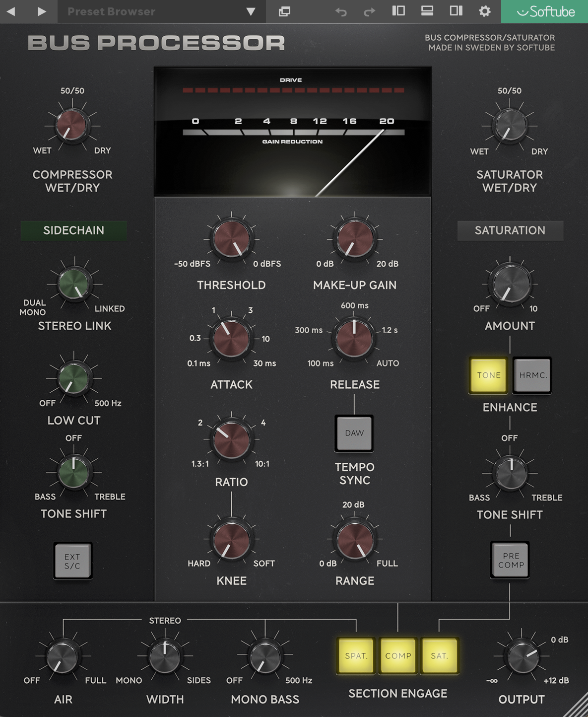588x717 pixels.
Task: Click the Make-Up Gain knob
Action: click(355, 239)
